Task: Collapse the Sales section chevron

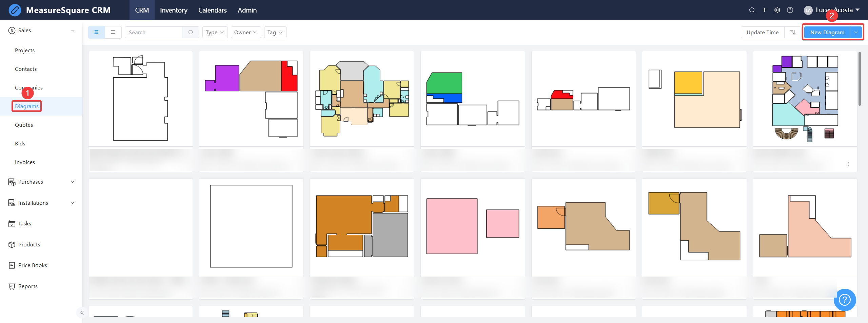Action: click(x=72, y=31)
